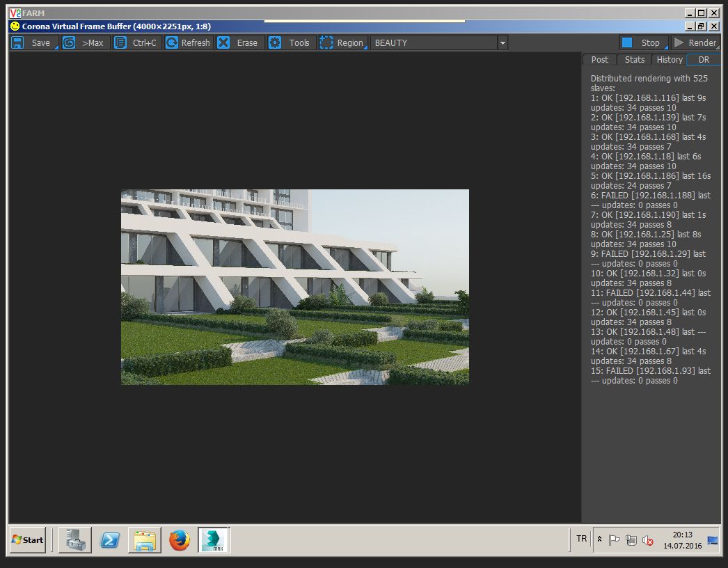The image size is (728, 568).
Task: Show hidden system tray icons
Action: [599, 539]
